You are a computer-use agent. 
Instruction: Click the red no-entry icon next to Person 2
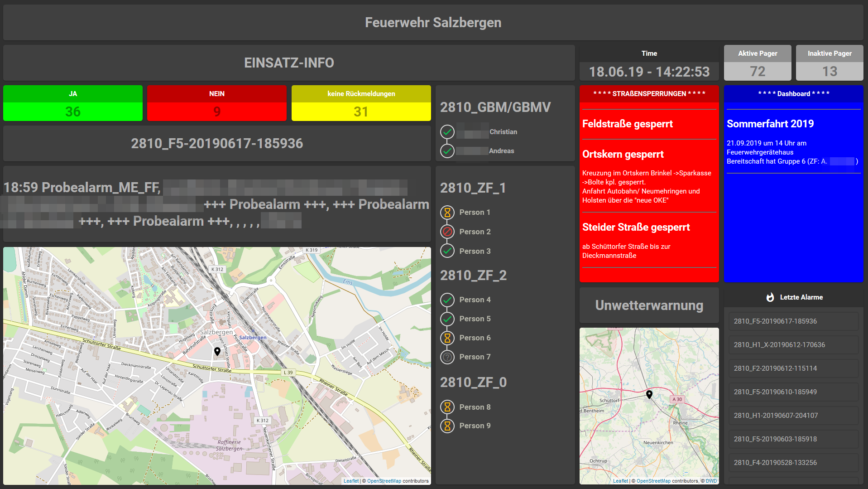(x=447, y=232)
